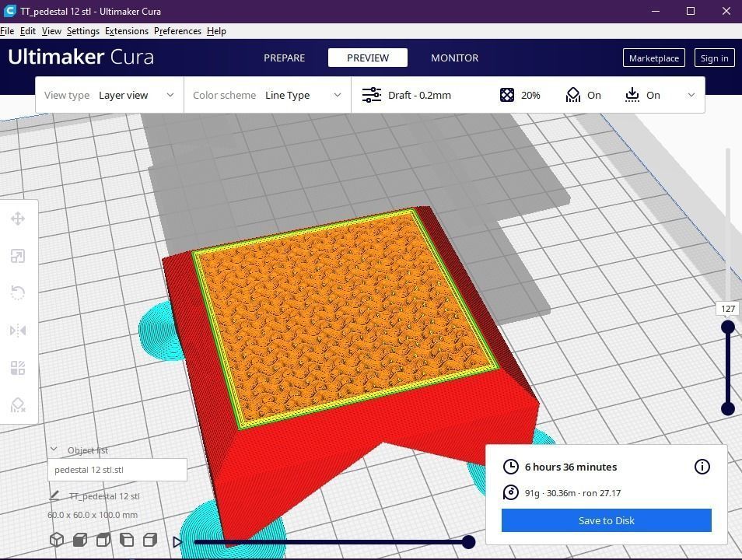Collapse the Object list section
The height and width of the screenshot is (560, 742).
click(x=54, y=450)
